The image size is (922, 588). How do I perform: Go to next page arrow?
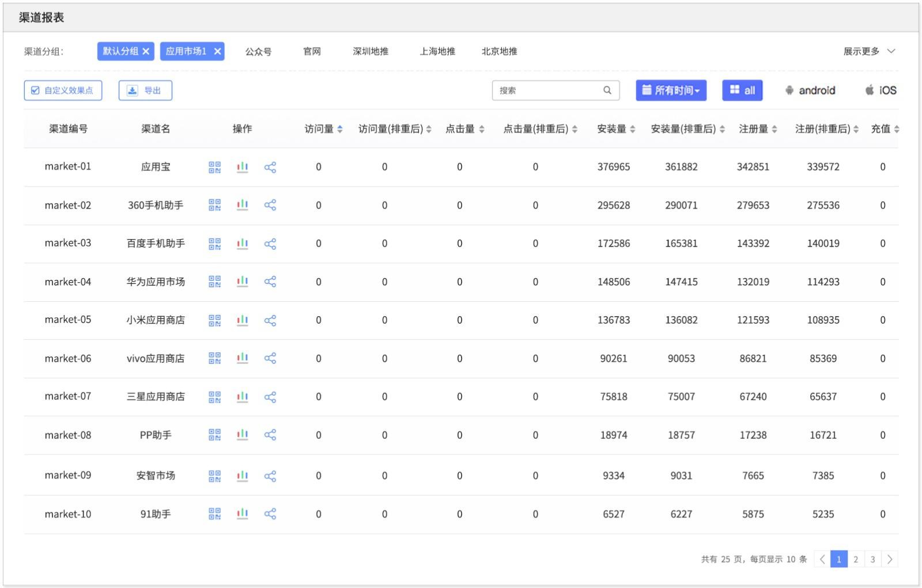coord(890,559)
